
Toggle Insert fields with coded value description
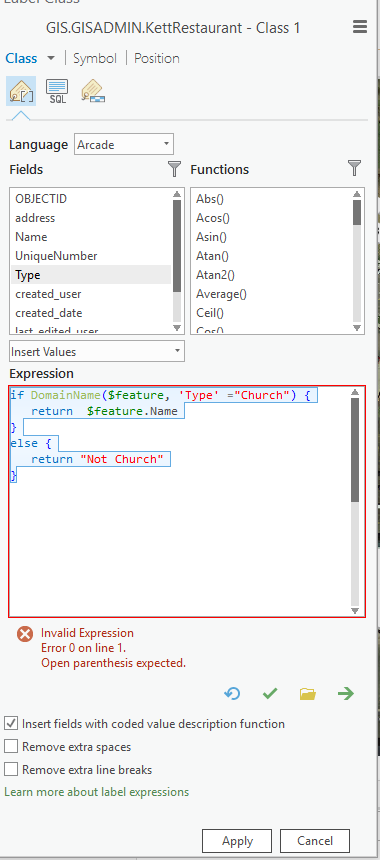[x=11, y=723]
